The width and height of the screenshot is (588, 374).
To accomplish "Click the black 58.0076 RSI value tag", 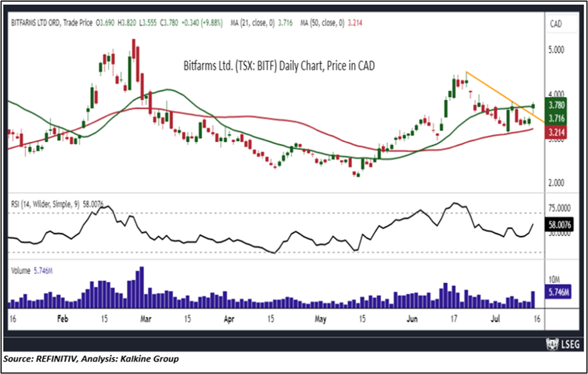I will 560,225.
